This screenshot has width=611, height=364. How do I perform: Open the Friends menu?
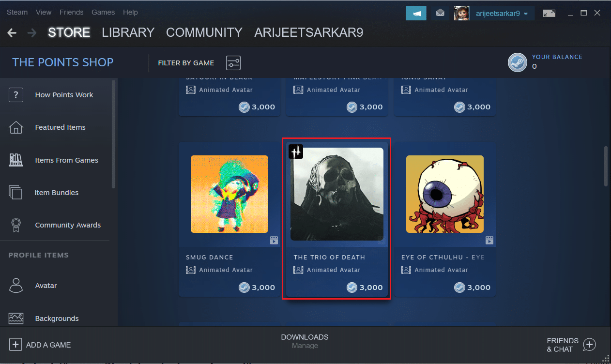(72, 12)
